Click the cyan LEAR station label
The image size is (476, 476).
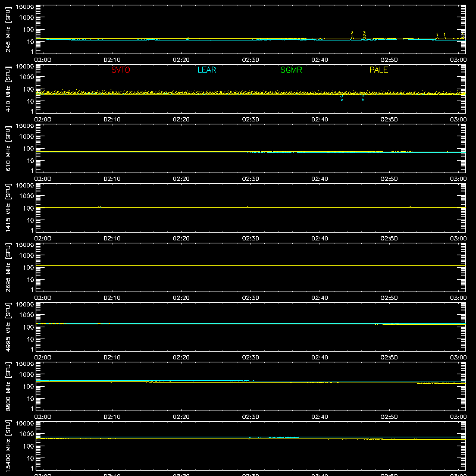tap(206, 70)
